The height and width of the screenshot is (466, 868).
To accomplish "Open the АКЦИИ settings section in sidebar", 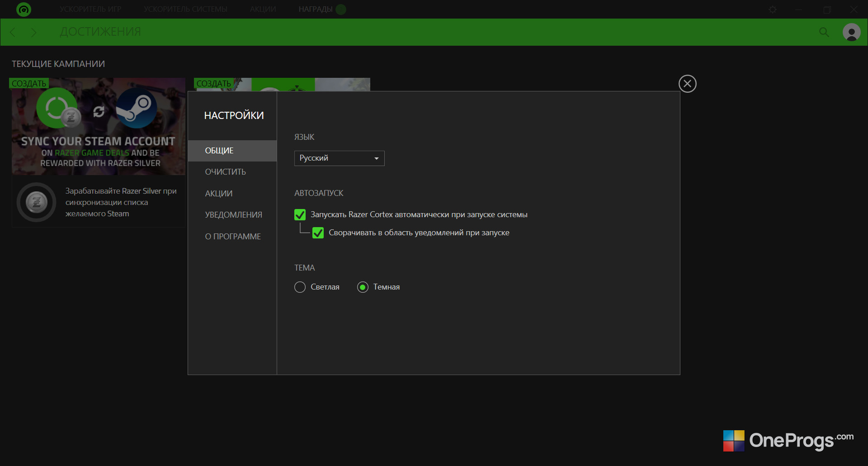I will coord(232,194).
